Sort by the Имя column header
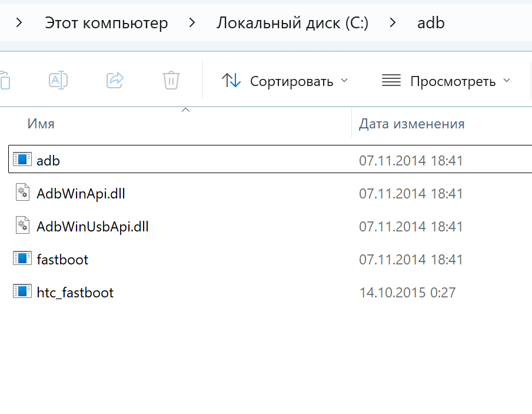 [x=41, y=124]
